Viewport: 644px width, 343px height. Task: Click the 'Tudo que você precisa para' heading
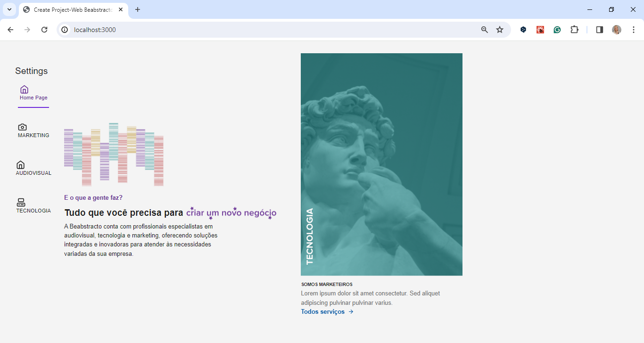coord(124,213)
